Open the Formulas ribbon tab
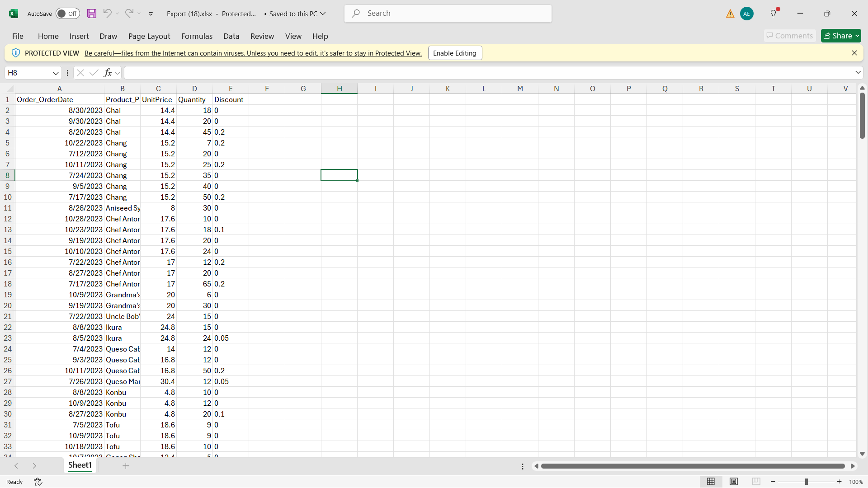This screenshot has height=488, width=868. 197,36
